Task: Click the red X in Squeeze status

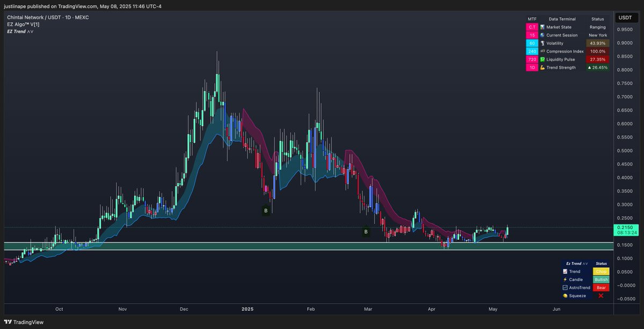Action: click(x=601, y=296)
